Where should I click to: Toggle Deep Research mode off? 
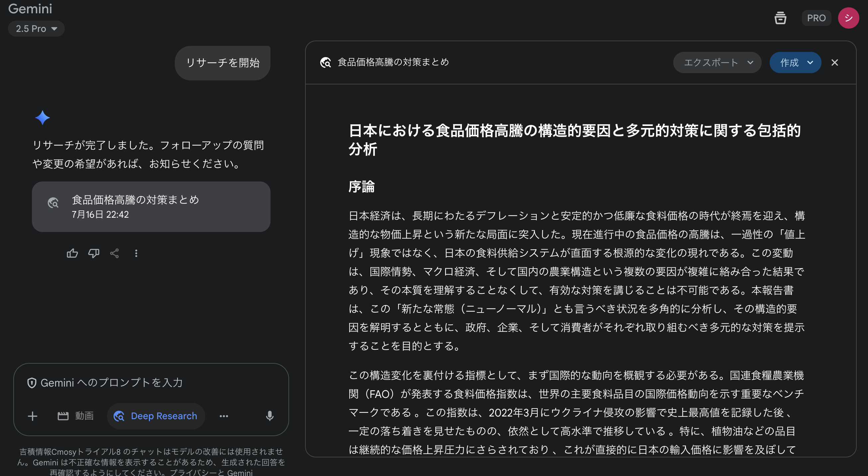click(x=156, y=416)
